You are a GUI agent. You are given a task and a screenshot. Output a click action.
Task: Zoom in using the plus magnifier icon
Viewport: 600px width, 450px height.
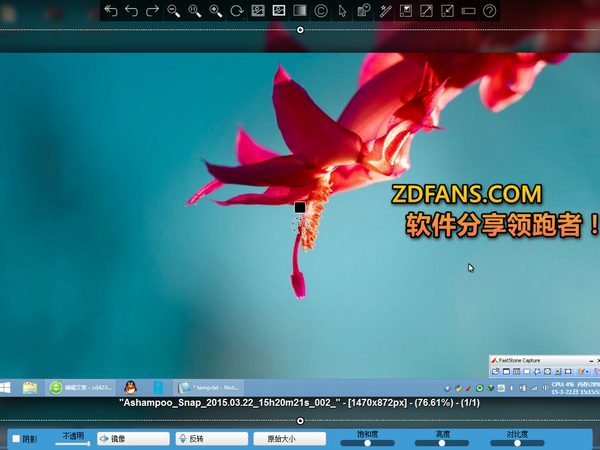216,11
